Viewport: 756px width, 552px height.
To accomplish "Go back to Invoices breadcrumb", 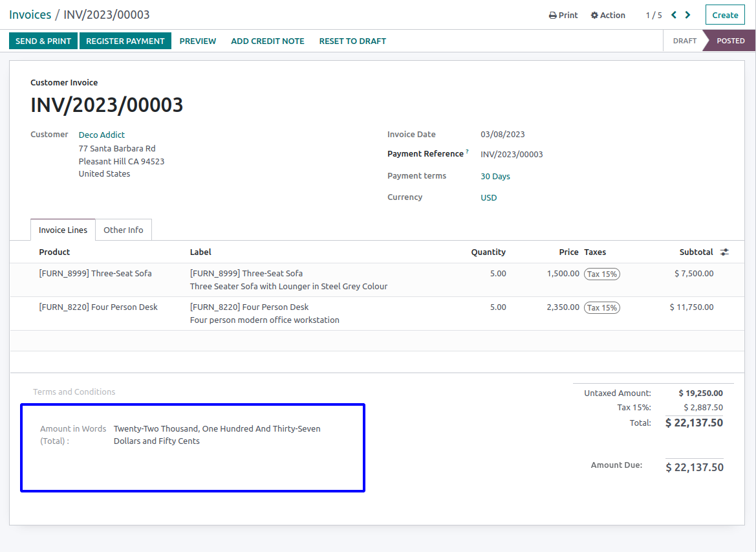I will coord(30,15).
